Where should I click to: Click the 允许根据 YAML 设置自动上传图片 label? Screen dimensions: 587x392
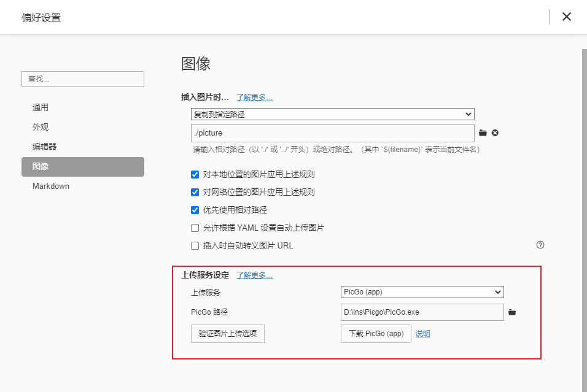(263, 228)
